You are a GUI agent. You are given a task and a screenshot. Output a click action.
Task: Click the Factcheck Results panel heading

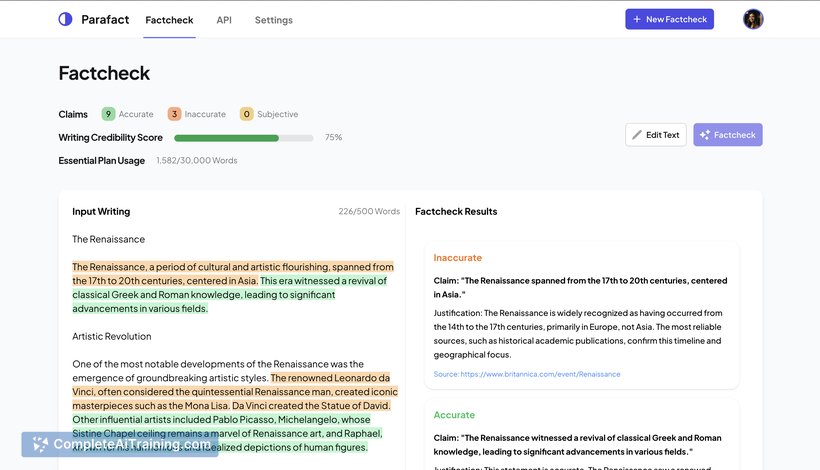coord(456,212)
